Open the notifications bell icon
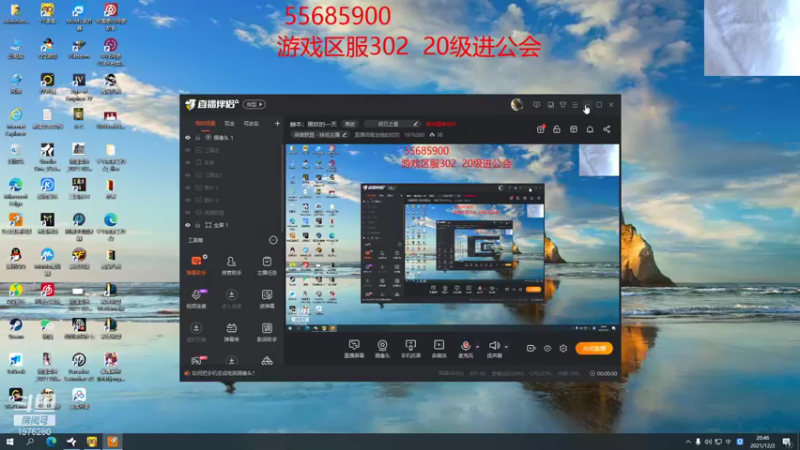The width and height of the screenshot is (800, 450). (x=590, y=129)
